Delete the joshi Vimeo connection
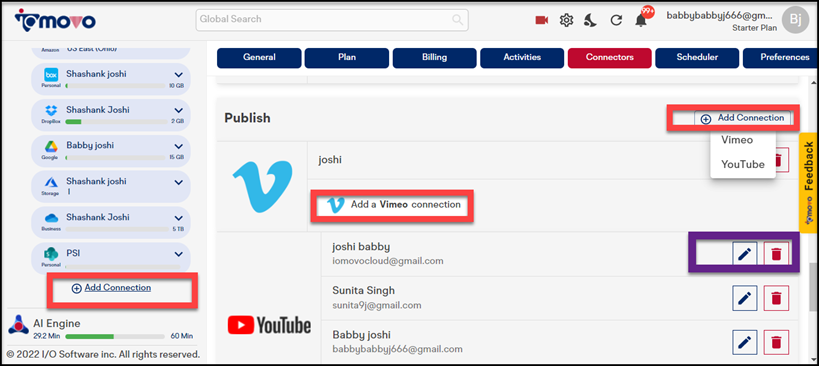The image size is (819, 366). coord(780,160)
